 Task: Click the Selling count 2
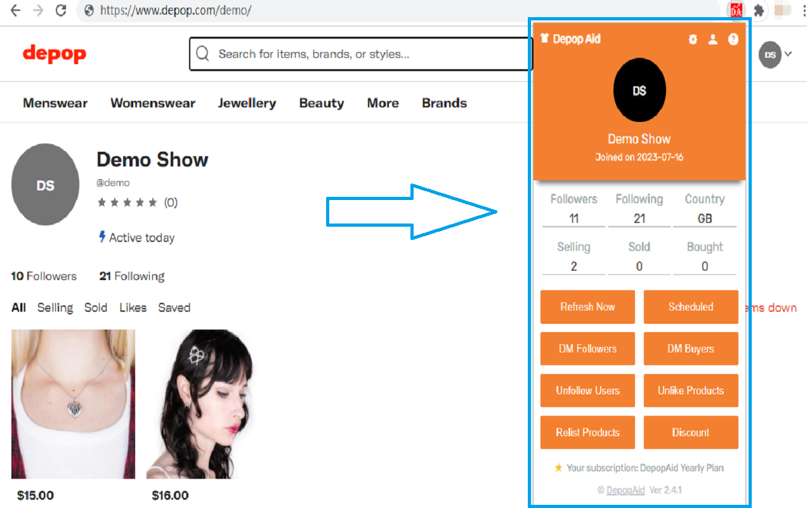[x=573, y=267]
